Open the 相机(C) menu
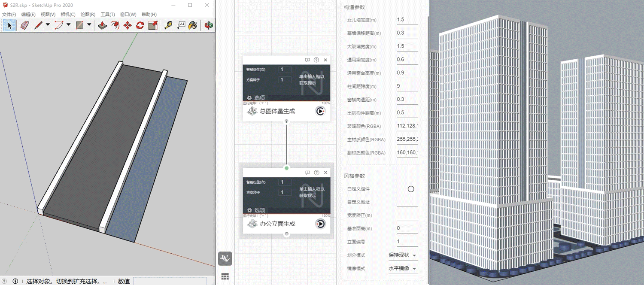Screen dimensions: 644x285 [x=68, y=15]
